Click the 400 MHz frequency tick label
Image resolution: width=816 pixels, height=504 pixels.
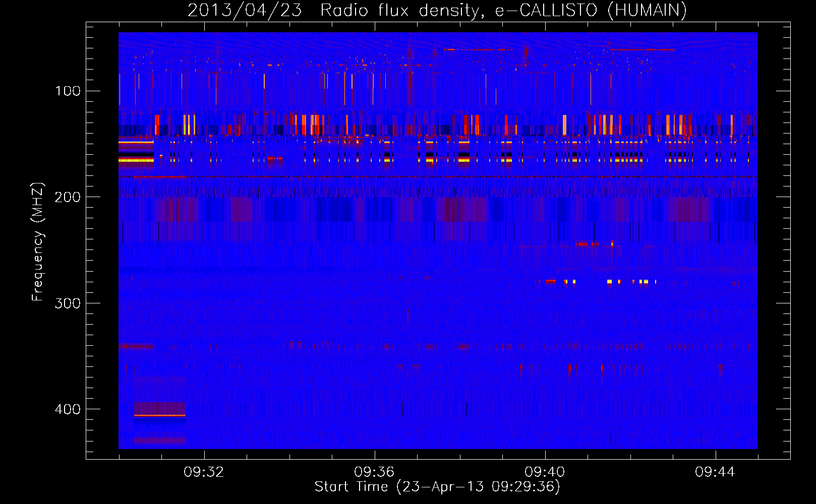click(68, 409)
